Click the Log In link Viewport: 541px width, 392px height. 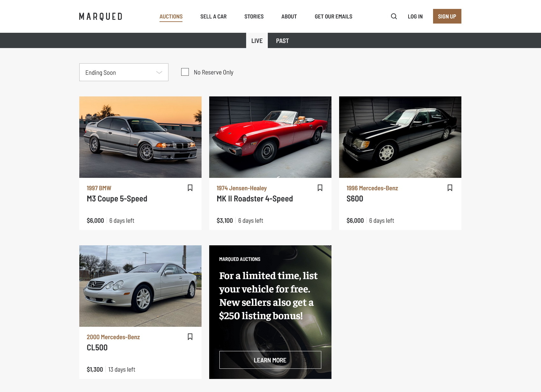(415, 17)
